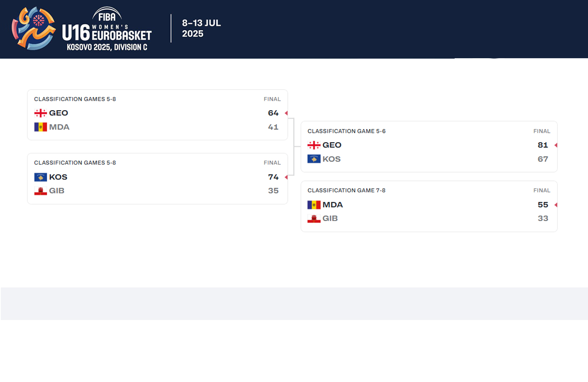Click Moldova's winning score of 55
Image resolution: width=588 pixels, height=382 pixels.
click(543, 205)
